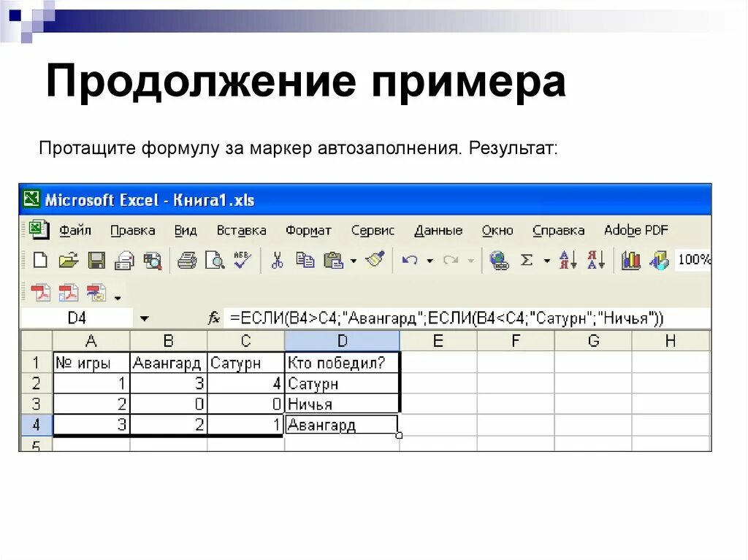Click the New workbook icon
Screen dimensions: 748x560
point(40,261)
